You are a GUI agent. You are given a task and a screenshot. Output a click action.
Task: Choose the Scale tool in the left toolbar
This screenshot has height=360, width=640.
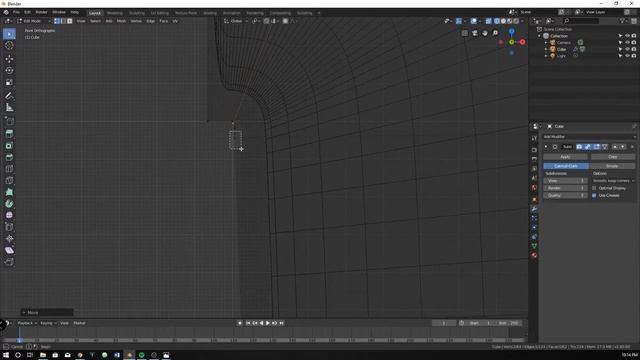click(x=9, y=82)
